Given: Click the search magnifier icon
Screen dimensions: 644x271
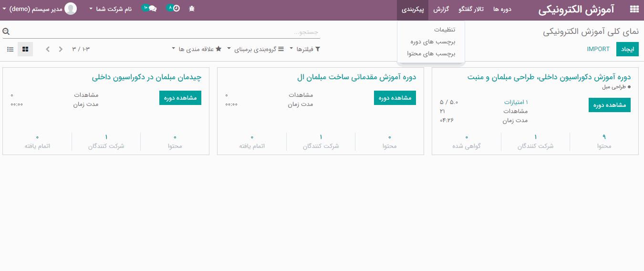Looking at the screenshot, I should pyautogui.click(x=6, y=31).
